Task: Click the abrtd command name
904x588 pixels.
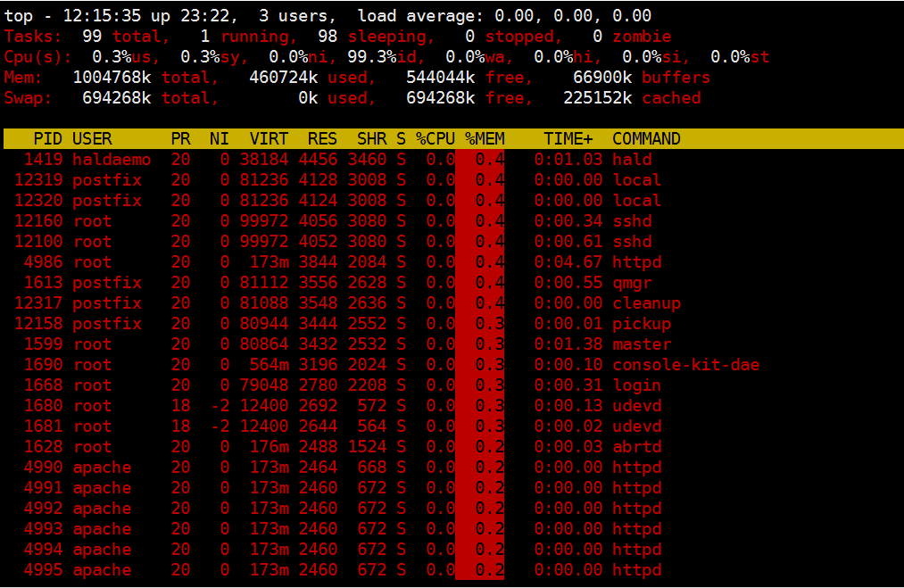Action: [636, 447]
